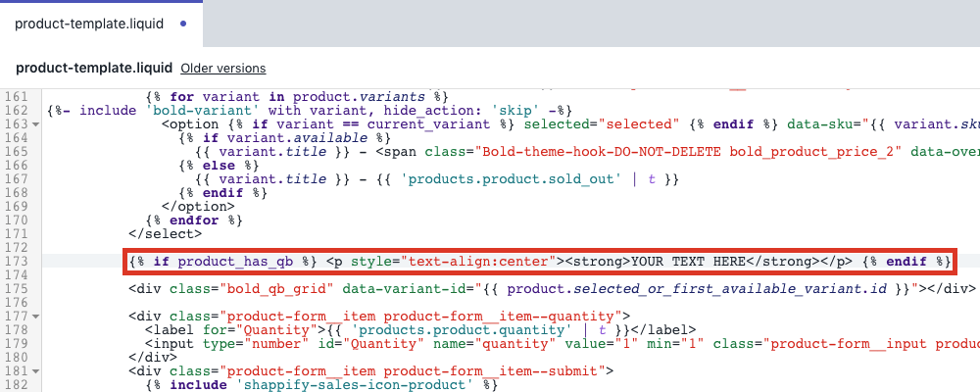Select line number 173 in the gutter
This screenshot has width=980, height=392.
point(16,262)
